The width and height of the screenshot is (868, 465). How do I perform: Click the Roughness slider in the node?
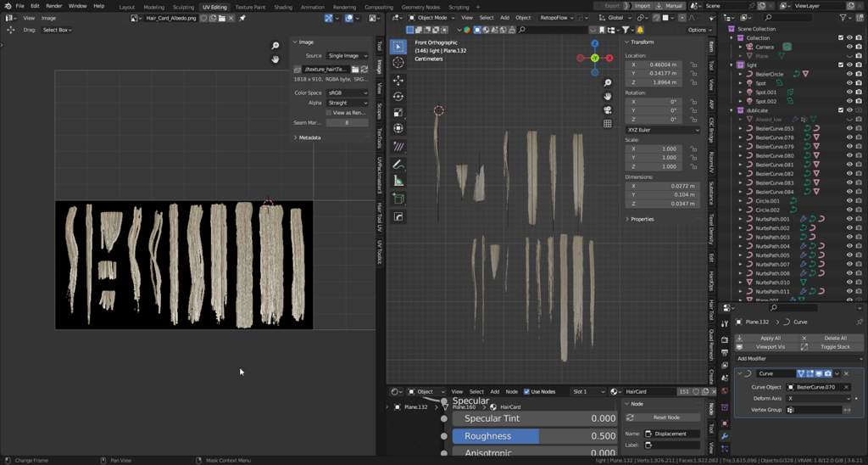(534, 436)
